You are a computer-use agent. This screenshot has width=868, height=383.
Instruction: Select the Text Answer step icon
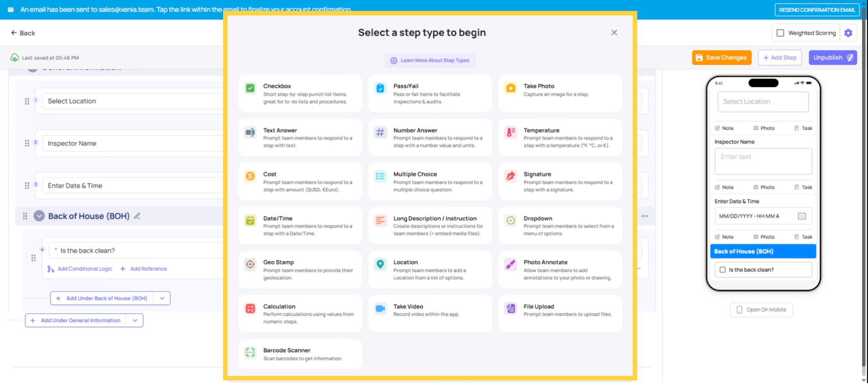pos(250,132)
